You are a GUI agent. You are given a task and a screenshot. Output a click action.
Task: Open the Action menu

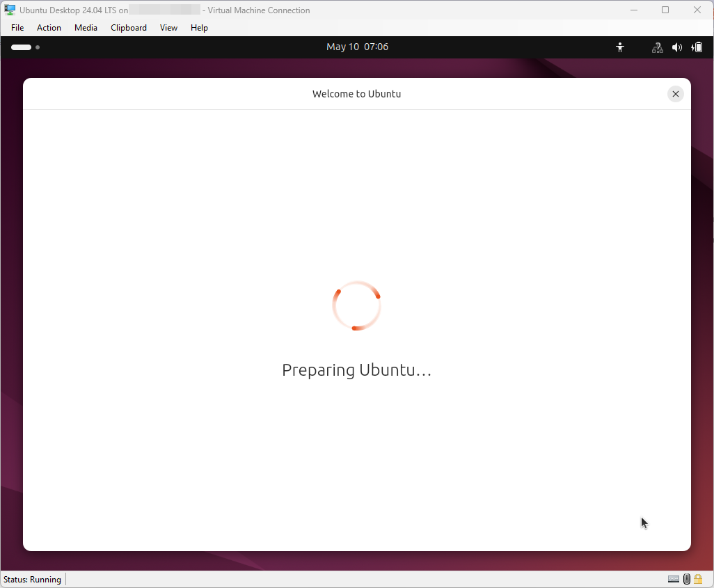point(49,28)
